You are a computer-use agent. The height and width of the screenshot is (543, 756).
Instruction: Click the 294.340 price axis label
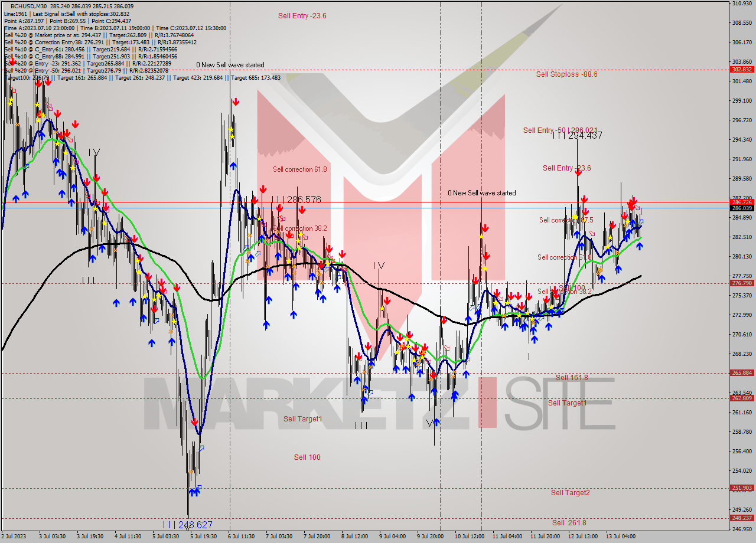click(x=742, y=140)
